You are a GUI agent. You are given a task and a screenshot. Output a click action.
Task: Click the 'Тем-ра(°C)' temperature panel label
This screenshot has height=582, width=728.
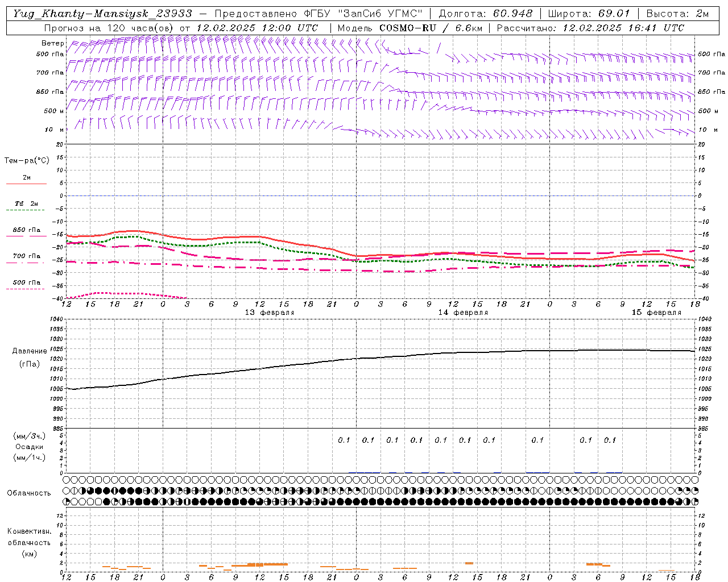coord(27,161)
